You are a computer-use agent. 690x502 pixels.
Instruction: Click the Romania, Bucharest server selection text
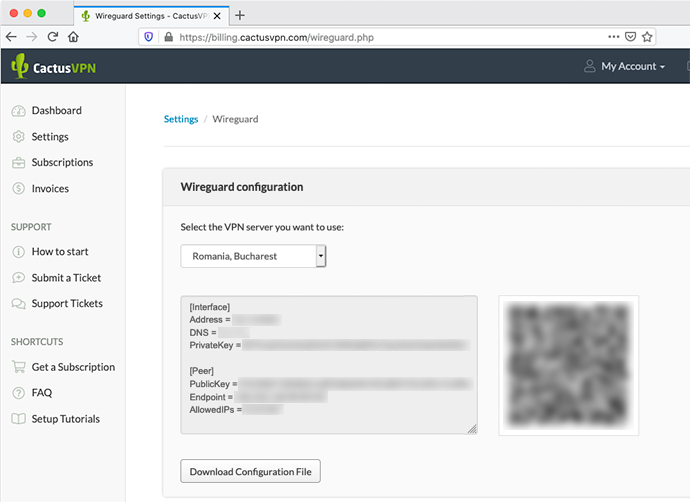point(235,256)
